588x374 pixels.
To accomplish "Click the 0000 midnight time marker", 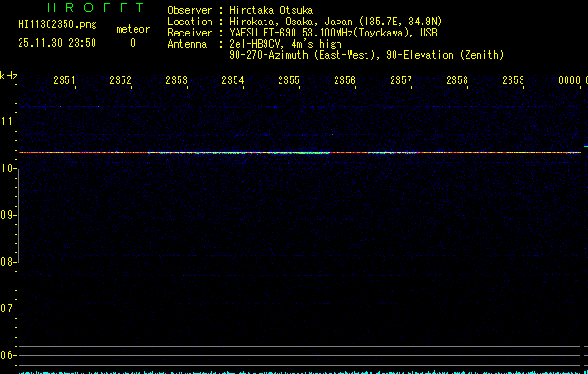I will tap(569, 81).
